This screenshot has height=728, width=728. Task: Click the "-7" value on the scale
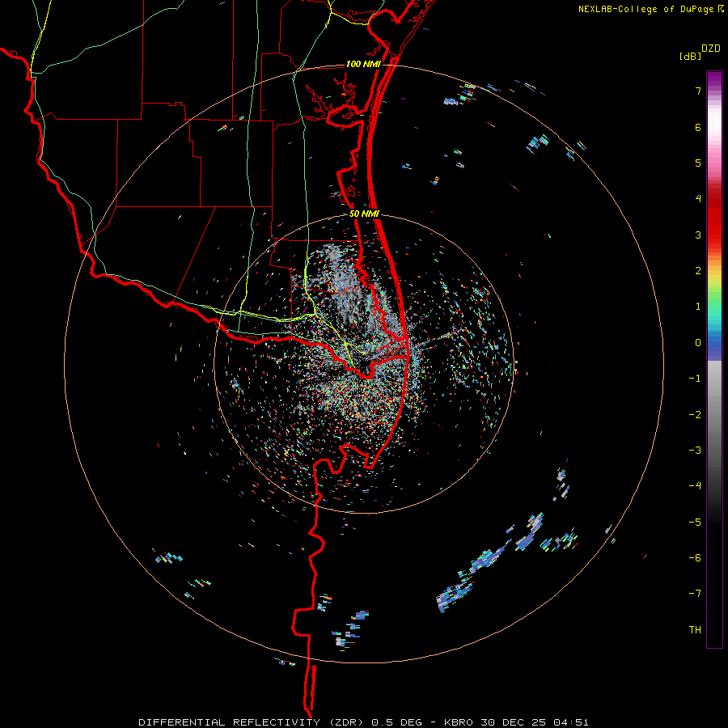[695, 594]
